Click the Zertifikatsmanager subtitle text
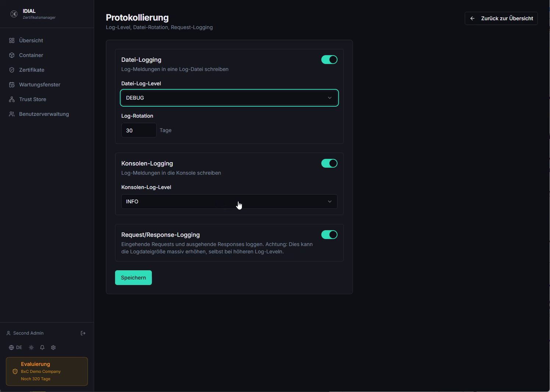Screen dimensions: 550x392 tap(39, 17)
